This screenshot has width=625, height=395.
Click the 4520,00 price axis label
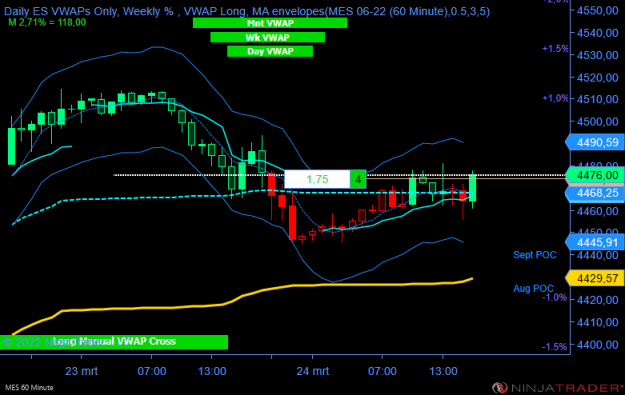pos(597,77)
